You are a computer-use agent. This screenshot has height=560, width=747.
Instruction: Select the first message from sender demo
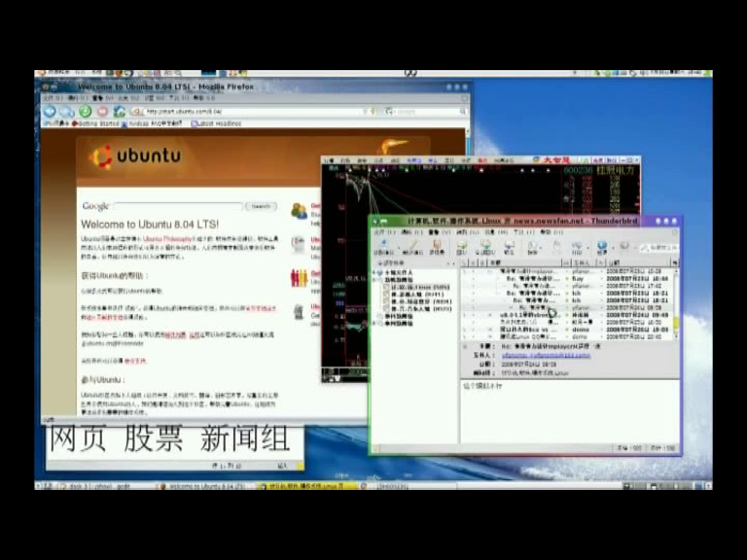tap(569, 330)
